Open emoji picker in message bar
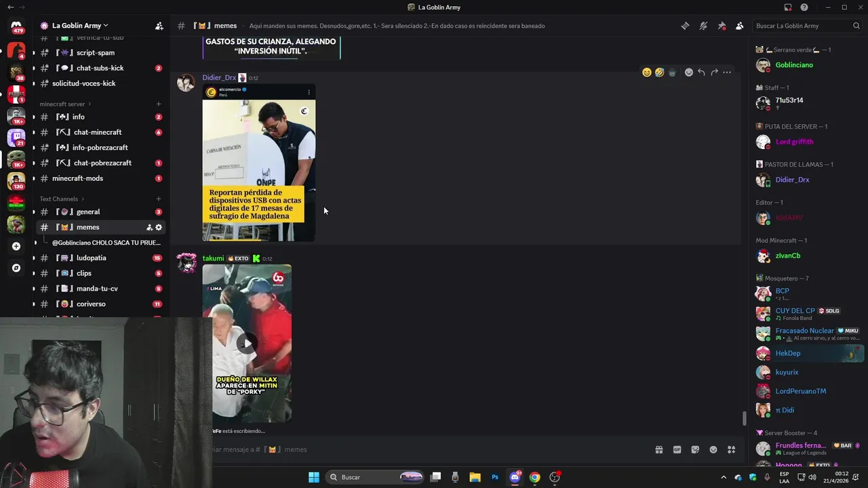 tap(713, 449)
